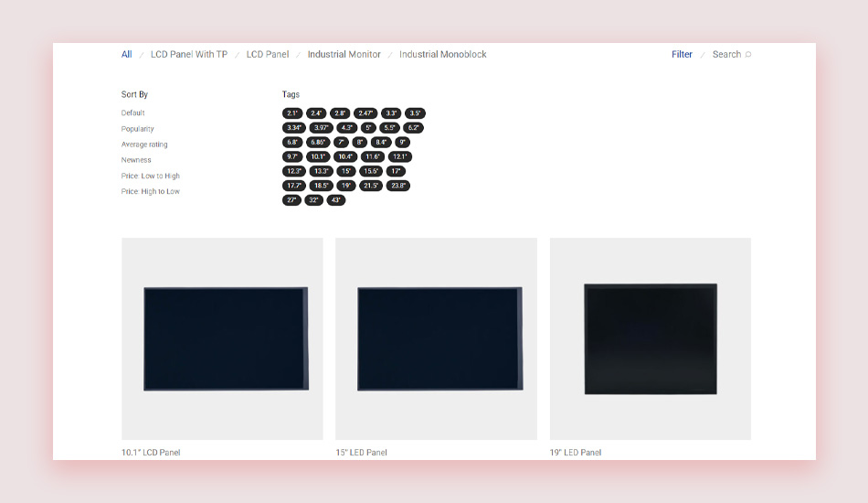Screen dimensions: 868x503
Task: Click the 10.1" LCD Panel product title
Action: point(151,452)
